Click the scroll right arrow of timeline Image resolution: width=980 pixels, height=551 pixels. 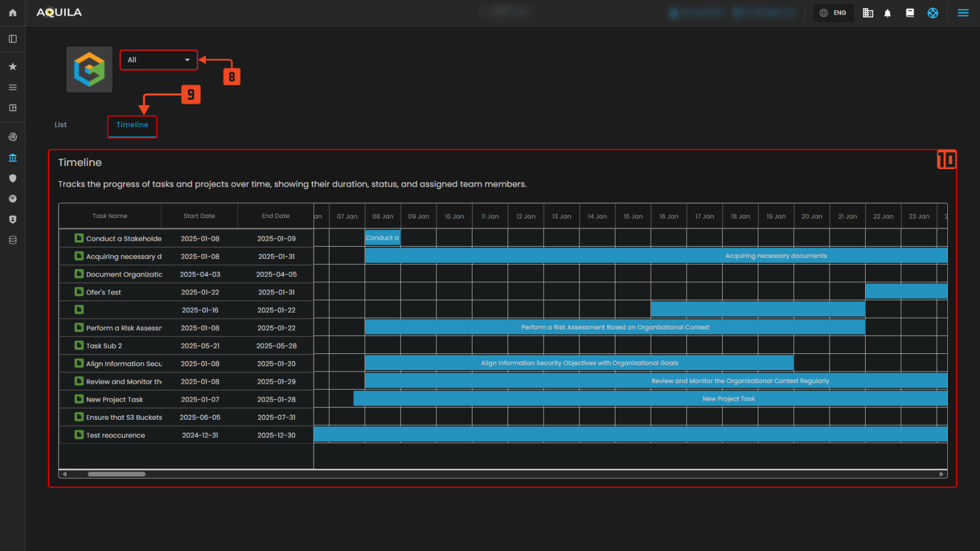tap(941, 474)
